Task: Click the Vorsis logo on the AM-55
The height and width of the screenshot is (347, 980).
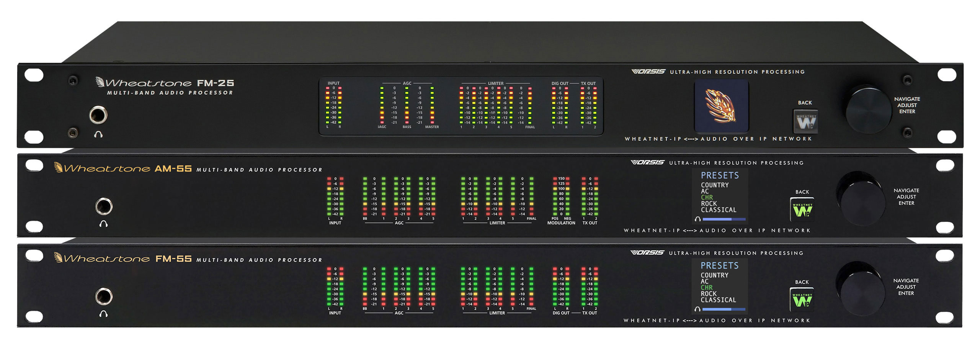Action: click(x=648, y=162)
